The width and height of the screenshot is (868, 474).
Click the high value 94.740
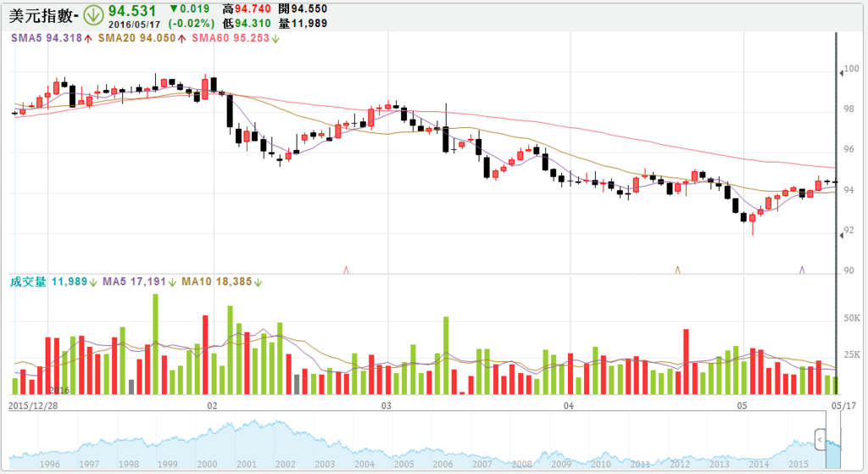[253, 8]
